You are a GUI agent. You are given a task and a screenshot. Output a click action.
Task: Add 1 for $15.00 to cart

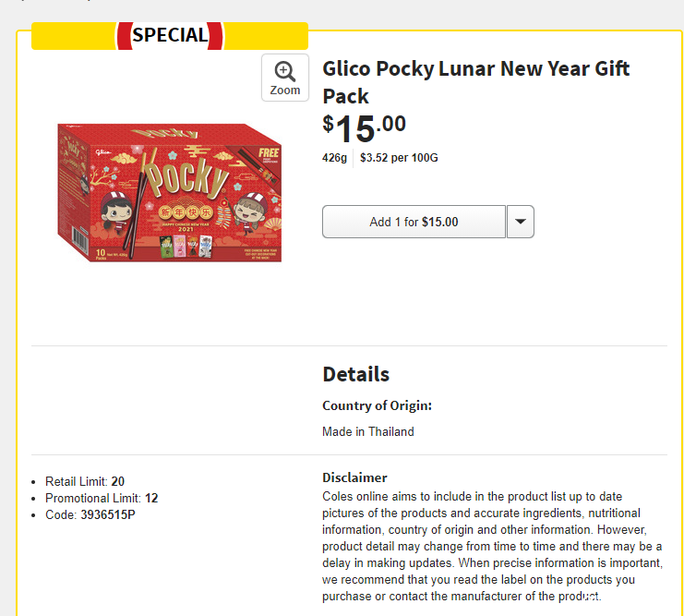[x=414, y=222]
